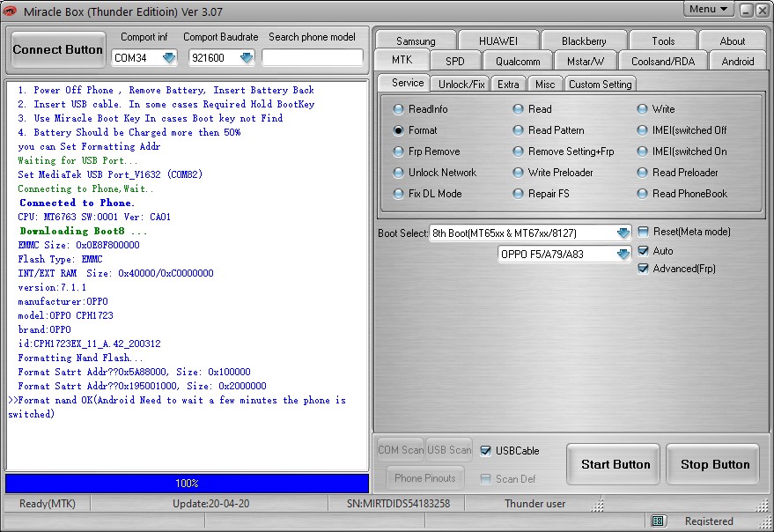
Task: Click the SN:MIRTDIDS54183258 status entry
Action: [398, 503]
